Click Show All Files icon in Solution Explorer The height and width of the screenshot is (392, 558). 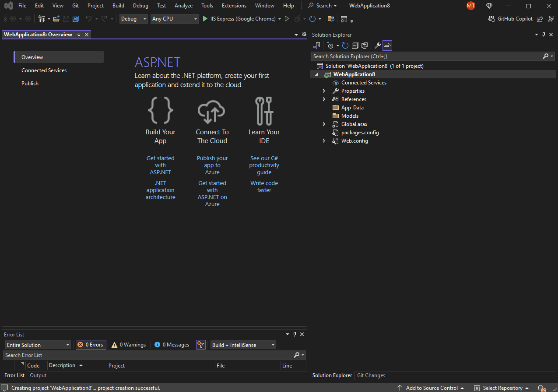click(x=365, y=45)
